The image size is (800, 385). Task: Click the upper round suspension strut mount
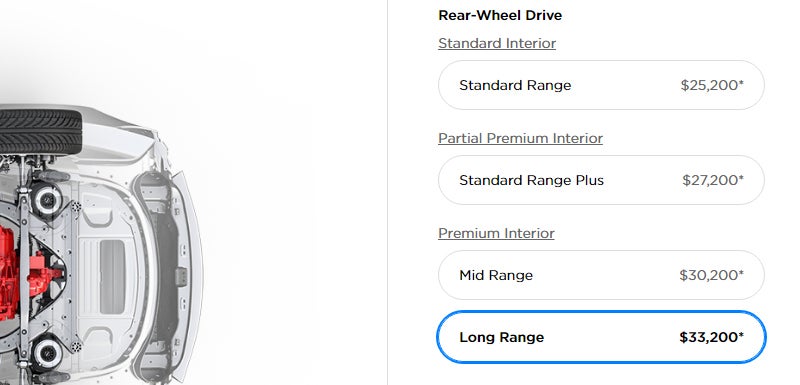coord(47,198)
